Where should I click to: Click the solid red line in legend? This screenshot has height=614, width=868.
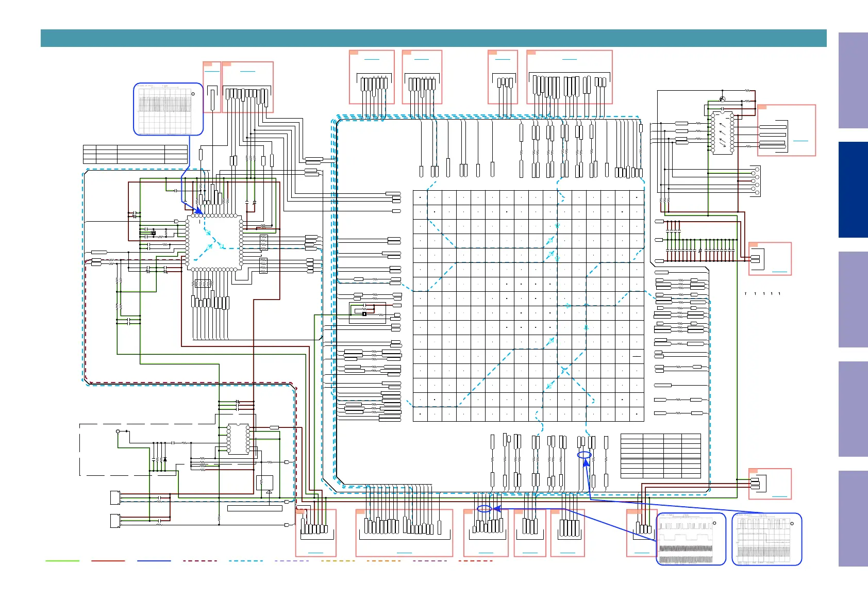[x=108, y=560]
